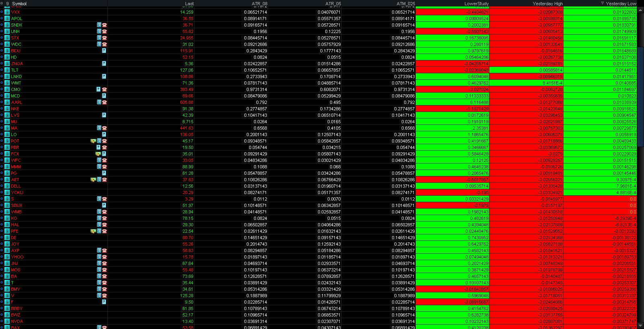Click the red phone icon in the KO row
The image size is (644, 329).
point(104,218)
